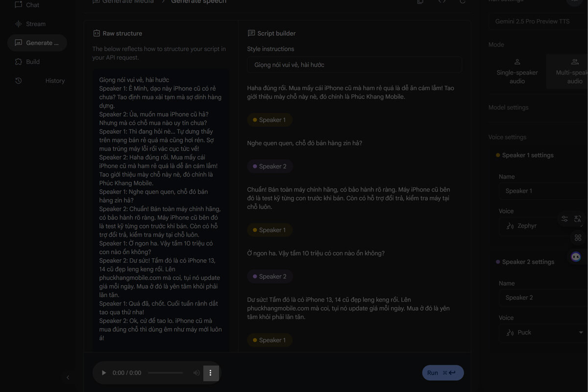
Task: Click the floating sliders settings icon
Action: (564, 219)
